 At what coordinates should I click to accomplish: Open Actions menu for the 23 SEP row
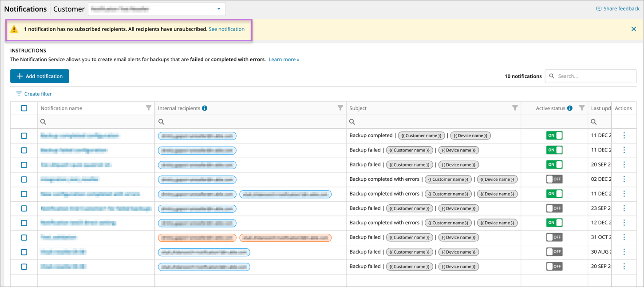pos(624,208)
